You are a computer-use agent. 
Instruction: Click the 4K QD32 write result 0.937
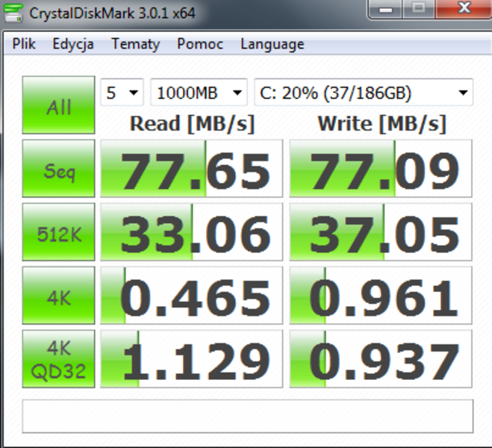[x=381, y=359]
